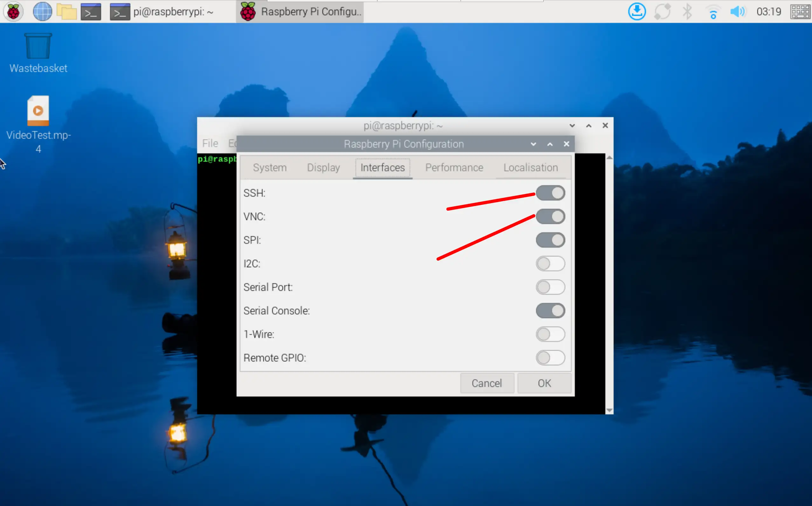Select Raspberry Pi Configuration taskbar entry
The height and width of the screenshot is (506, 812).
click(x=300, y=12)
